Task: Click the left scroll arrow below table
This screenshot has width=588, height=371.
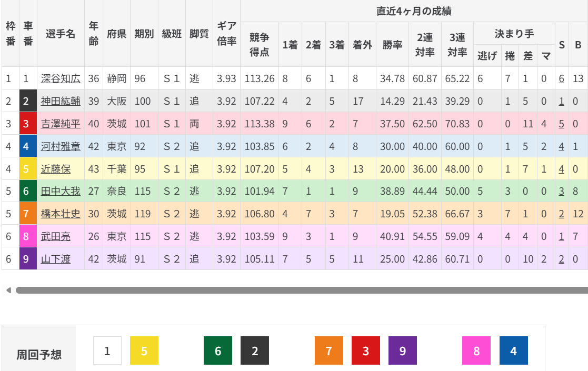Action: (x=8, y=290)
